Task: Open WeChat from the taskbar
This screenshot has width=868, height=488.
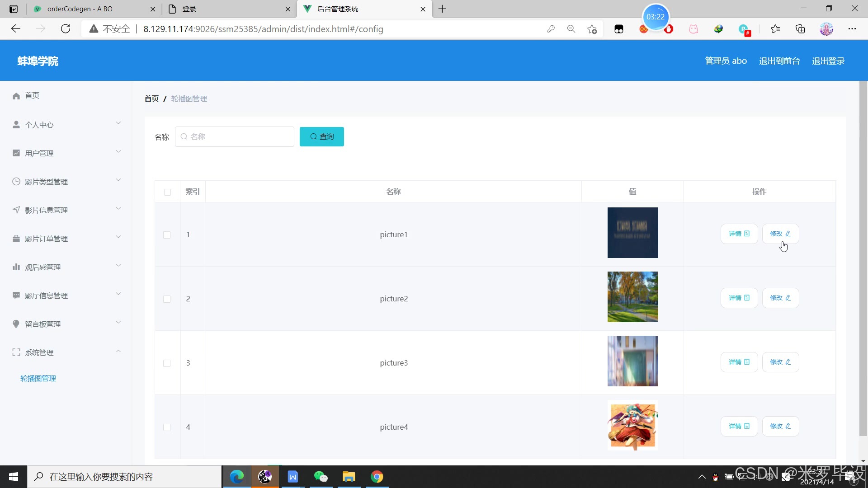Action: point(321,477)
